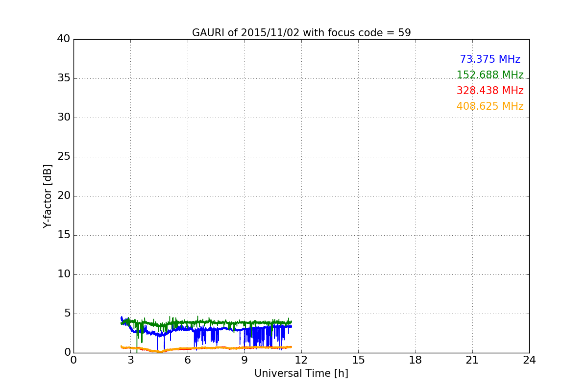Click the x-axis tick label 3
The height and width of the screenshot is (392, 588).
click(130, 360)
